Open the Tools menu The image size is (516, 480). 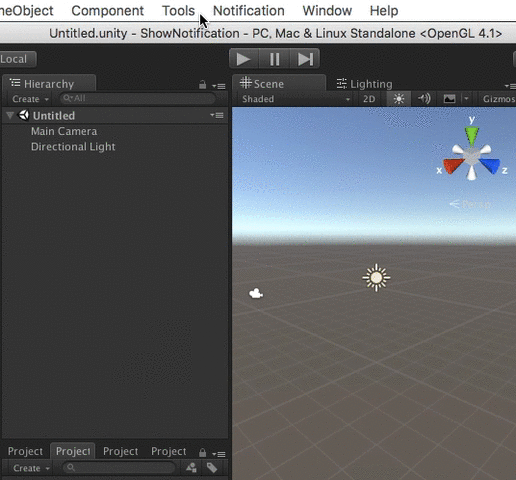click(178, 11)
